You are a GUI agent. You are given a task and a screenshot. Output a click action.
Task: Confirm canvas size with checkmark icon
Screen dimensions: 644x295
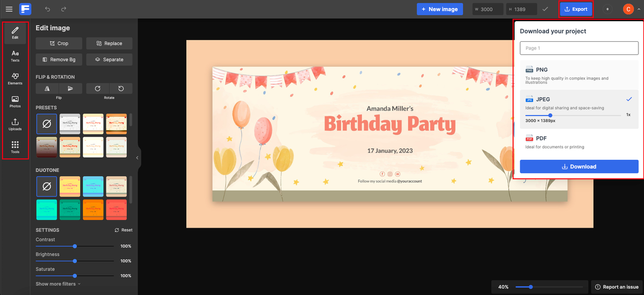pyautogui.click(x=545, y=9)
